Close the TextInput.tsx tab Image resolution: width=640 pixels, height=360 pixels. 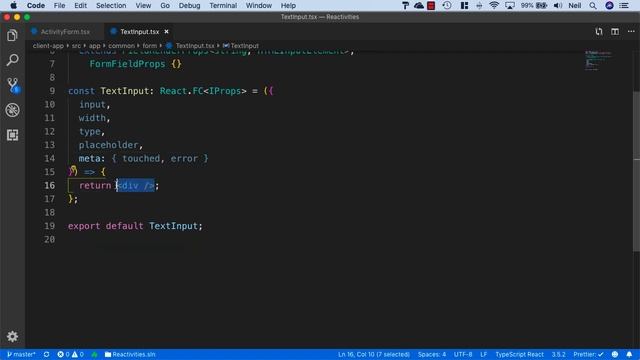[166, 31]
